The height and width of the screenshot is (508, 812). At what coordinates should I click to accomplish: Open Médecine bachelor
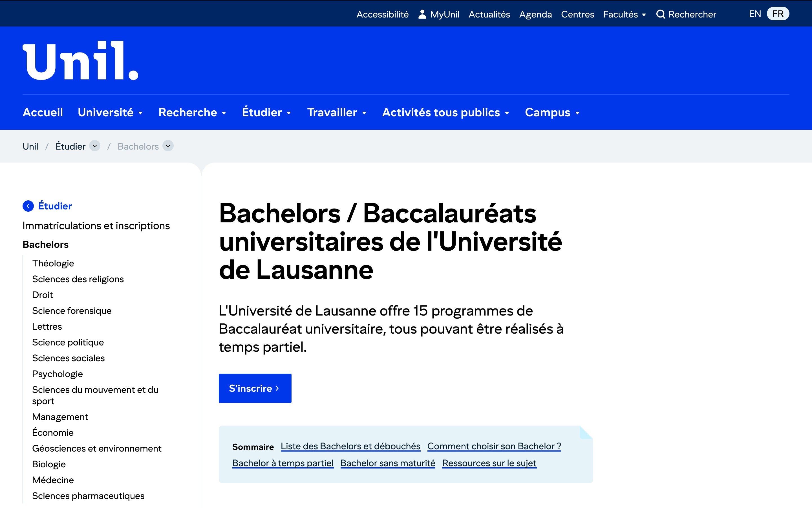53,480
